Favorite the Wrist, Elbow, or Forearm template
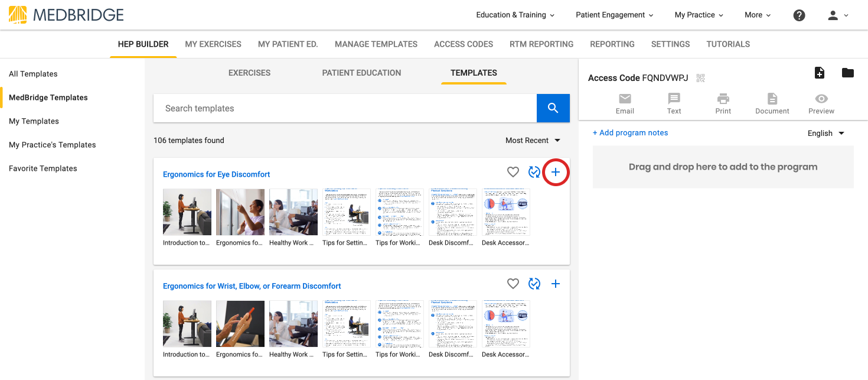Viewport: 868px width, 380px height. click(513, 284)
